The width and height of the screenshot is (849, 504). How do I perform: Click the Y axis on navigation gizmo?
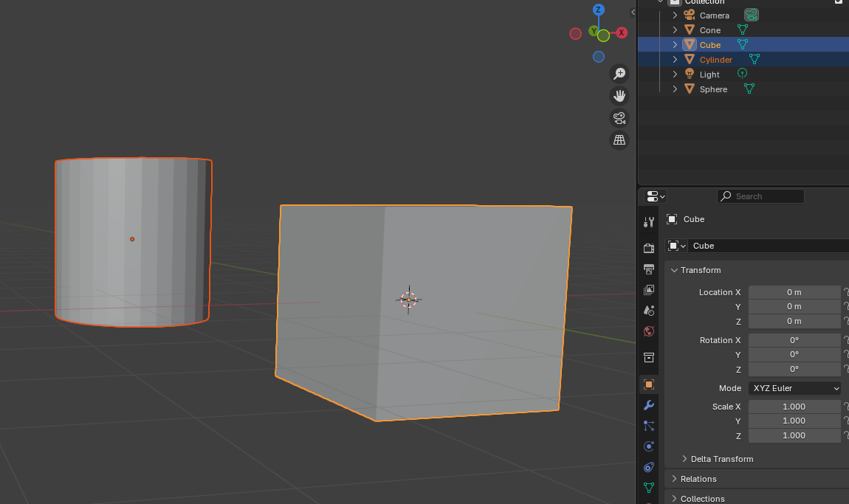pos(594,31)
